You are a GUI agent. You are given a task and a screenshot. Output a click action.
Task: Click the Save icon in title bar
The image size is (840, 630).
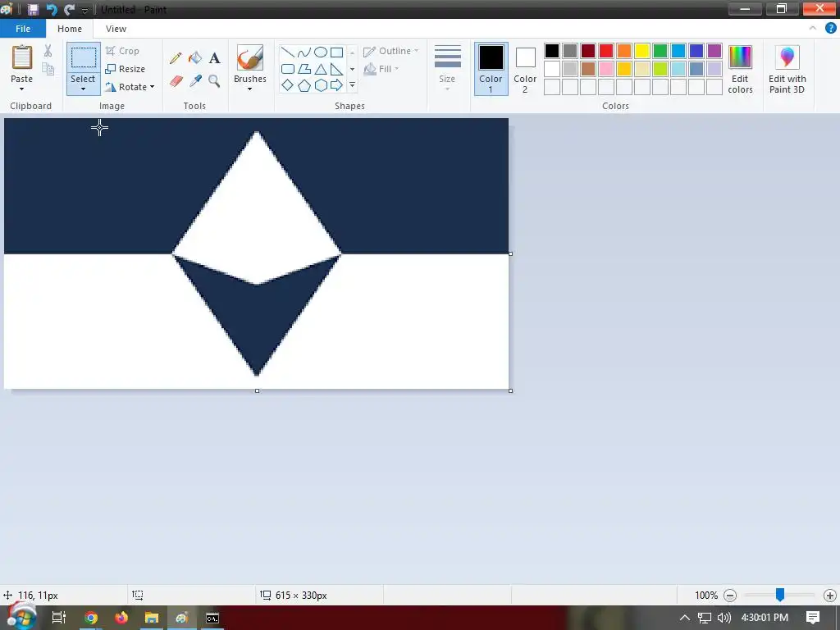coord(33,10)
